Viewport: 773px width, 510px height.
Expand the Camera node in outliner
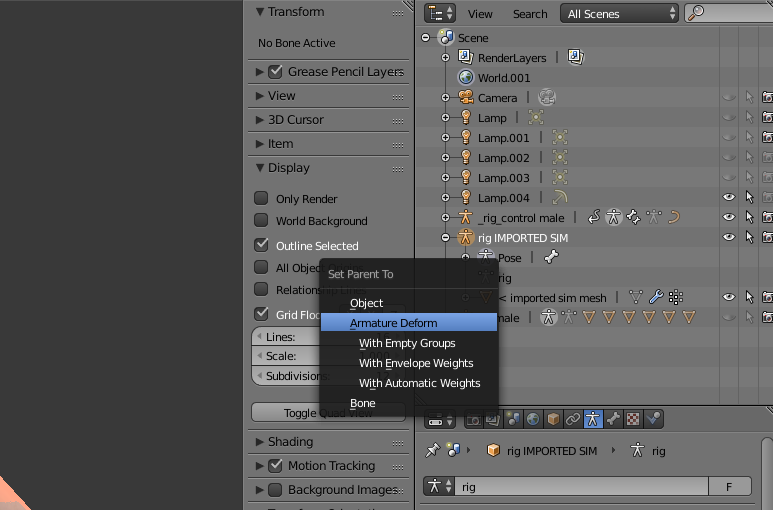coord(445,98)
